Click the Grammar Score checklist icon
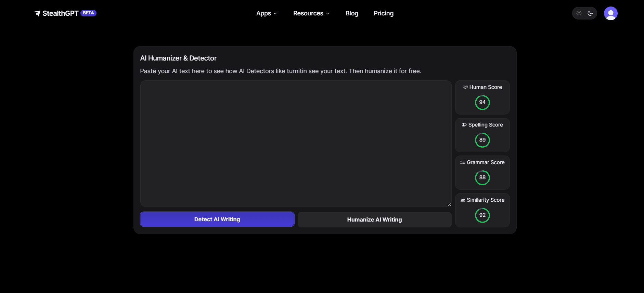 [x=462, y=162]
